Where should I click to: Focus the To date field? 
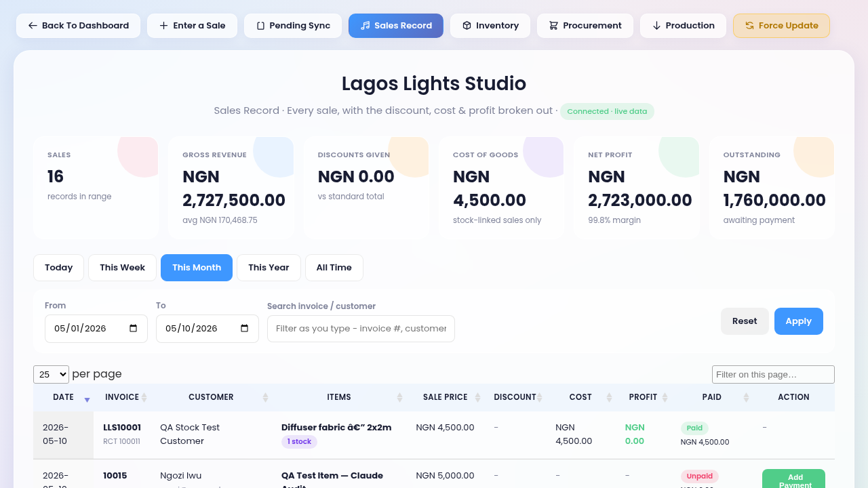tap(208, 329)
